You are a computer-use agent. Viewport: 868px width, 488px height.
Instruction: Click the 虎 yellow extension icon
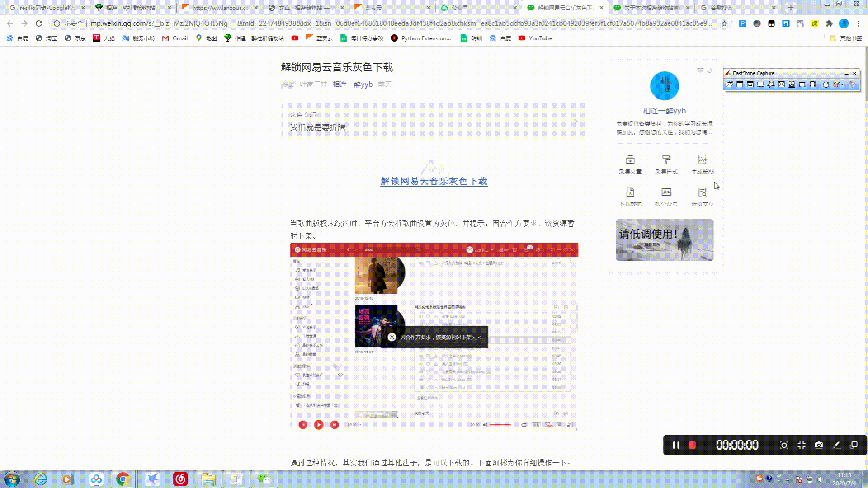click(x=815, y=23)
